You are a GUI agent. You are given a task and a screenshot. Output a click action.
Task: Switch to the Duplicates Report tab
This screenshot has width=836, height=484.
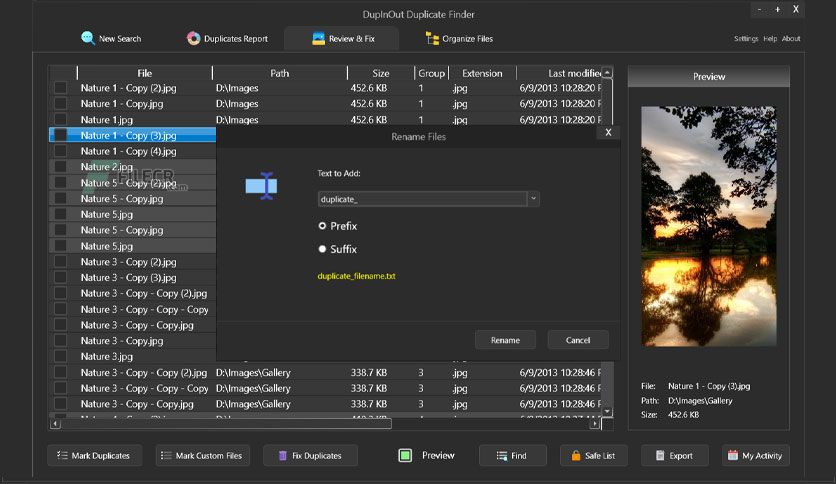(227, 38)
